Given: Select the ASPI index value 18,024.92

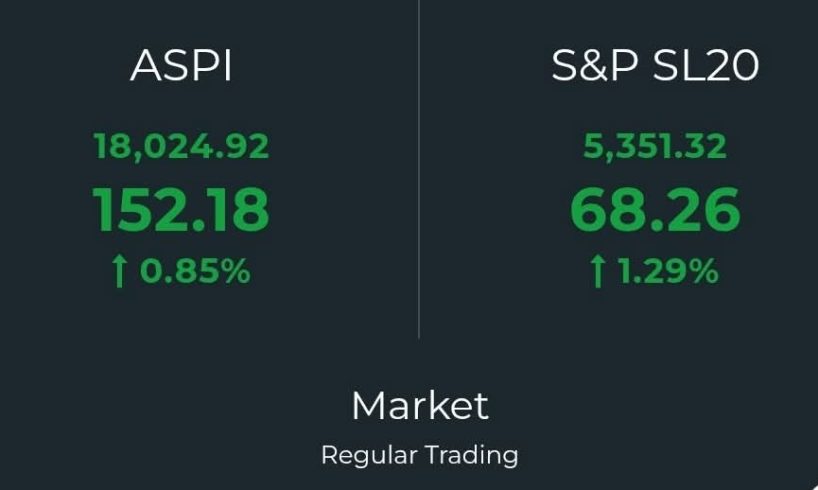Looking at the screenshot, I should click(x=181, y=147).
